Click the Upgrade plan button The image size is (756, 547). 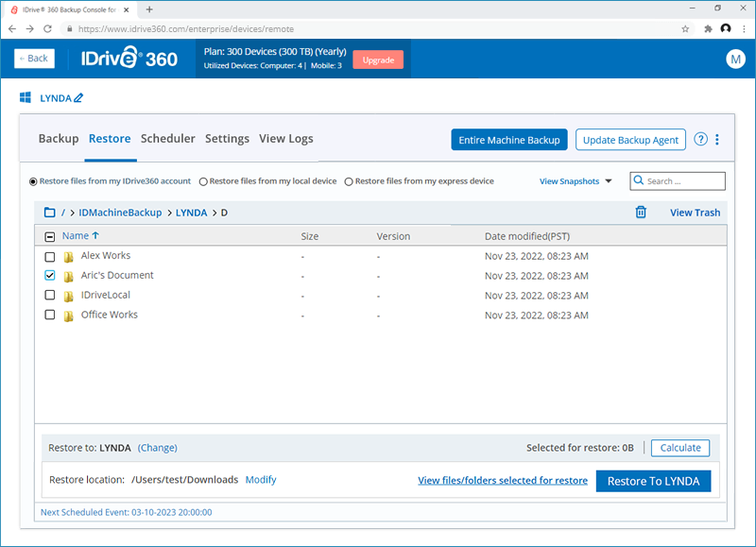pyautogui.click(x=378, y=60)
